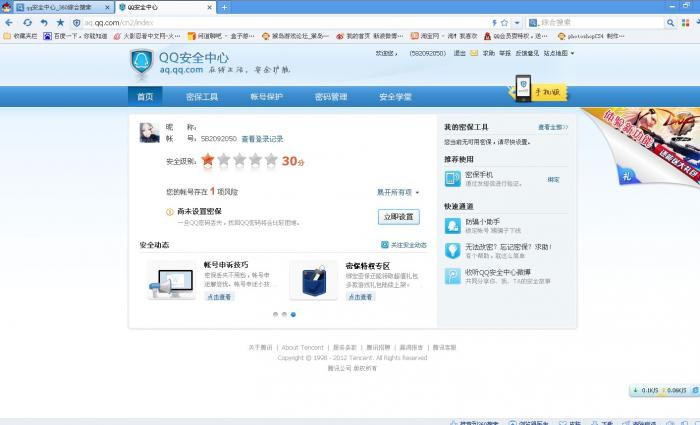The height and width of the screenshot is (425, 700).
Task: Click the user avatar thumbnail
Action: 150,133
